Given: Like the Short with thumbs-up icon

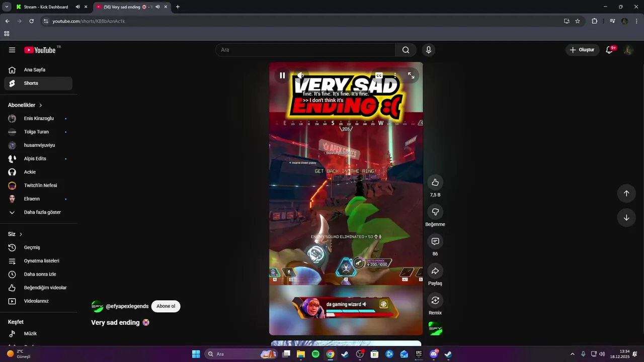Looking at the screenshot, I should pyautogui.click(x=435, y=183).
